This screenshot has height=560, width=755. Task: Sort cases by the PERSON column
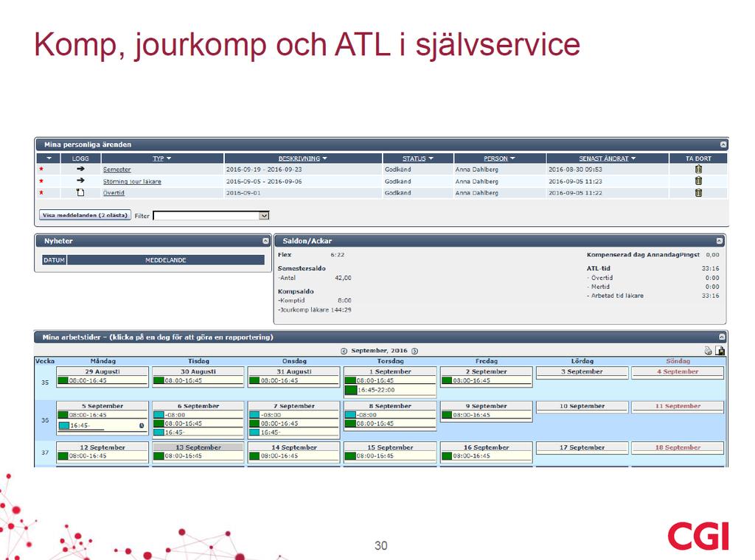pos(499,158)
